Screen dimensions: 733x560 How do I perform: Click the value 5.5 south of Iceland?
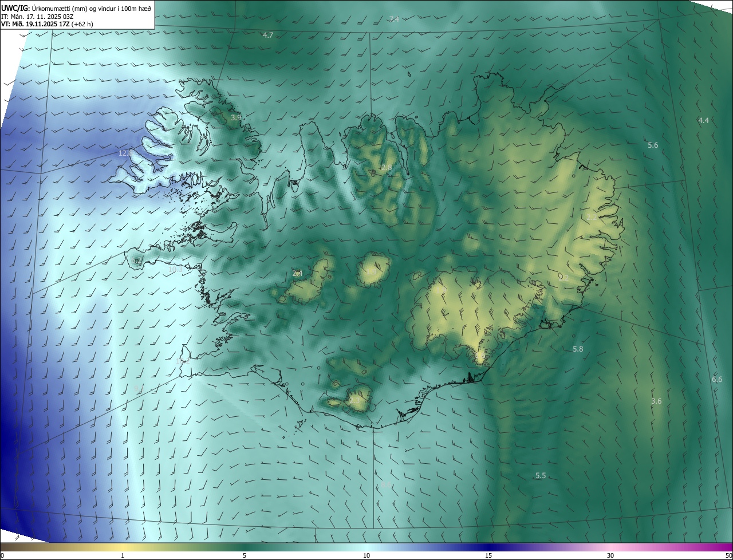(541, 476)
